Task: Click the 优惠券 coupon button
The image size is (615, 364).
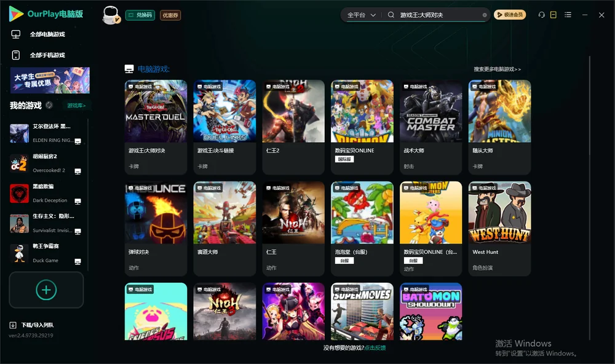Action: [170, 15]
